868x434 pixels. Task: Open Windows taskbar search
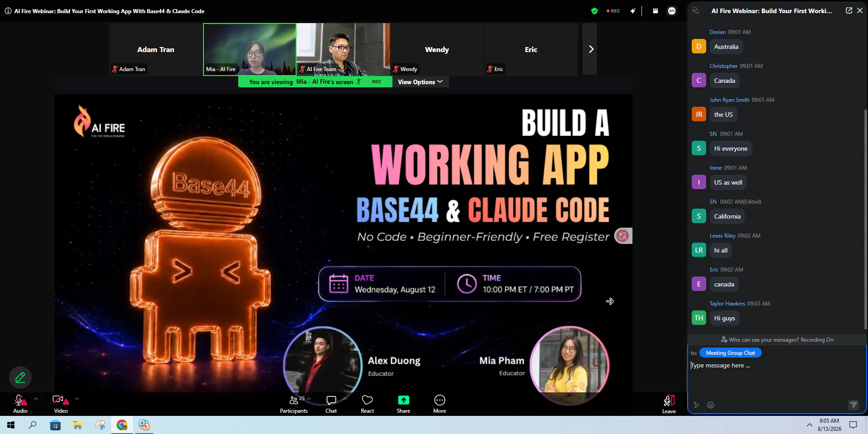(33, 425)
